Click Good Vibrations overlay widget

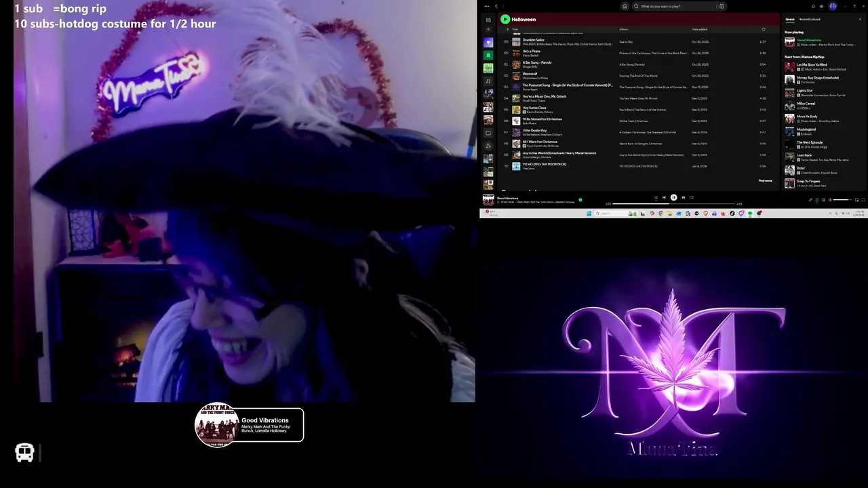click(x=250, y=425)
